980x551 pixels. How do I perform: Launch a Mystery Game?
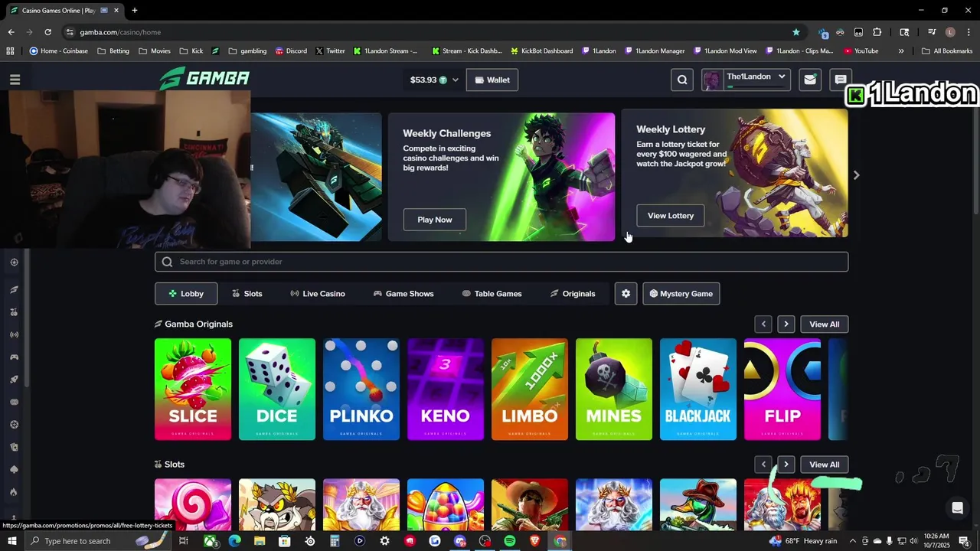click(x=681, y=294)
